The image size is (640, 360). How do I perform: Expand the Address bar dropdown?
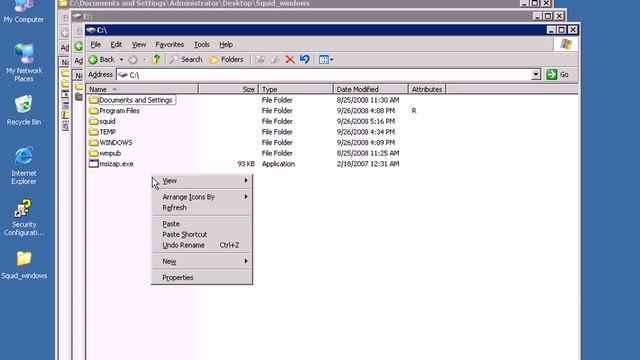[536, 74]
